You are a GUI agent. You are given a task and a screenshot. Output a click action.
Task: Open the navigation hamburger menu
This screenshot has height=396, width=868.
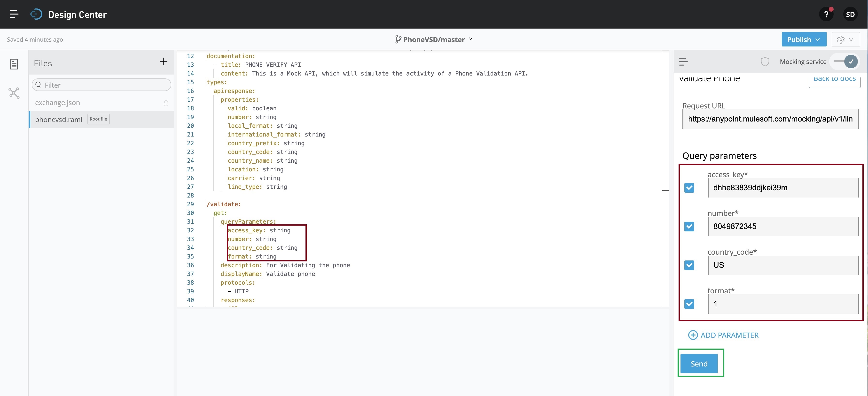(14, 14)
